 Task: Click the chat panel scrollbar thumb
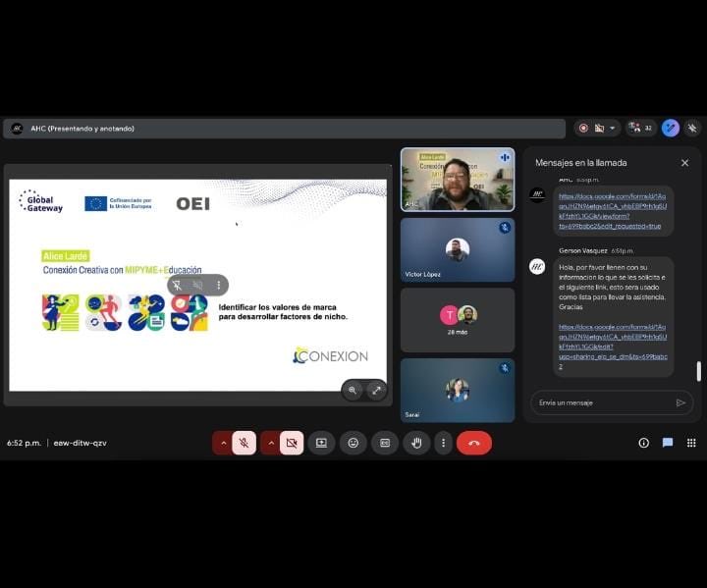(x=699, y=372)
